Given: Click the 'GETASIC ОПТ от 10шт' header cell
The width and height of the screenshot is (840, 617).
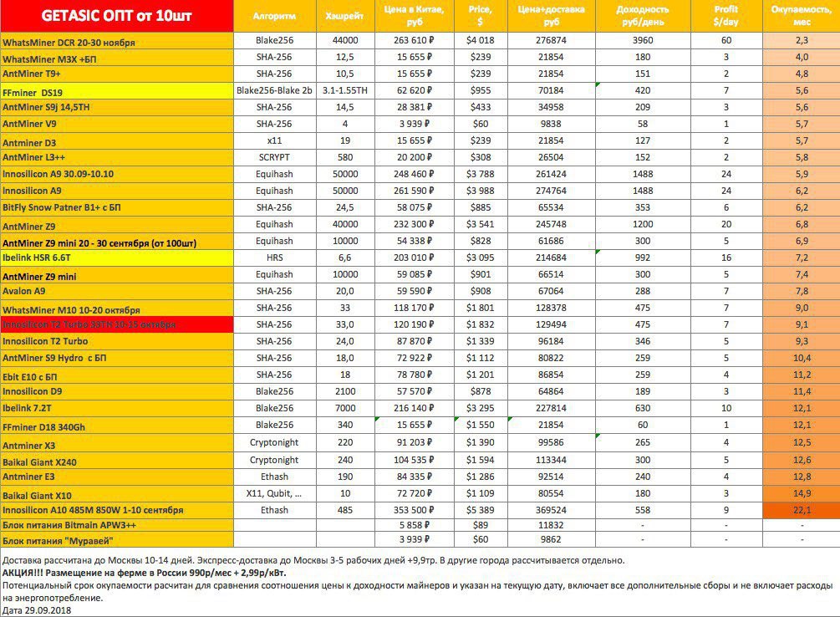Looking at the screenshot, I should coord(117,16).
